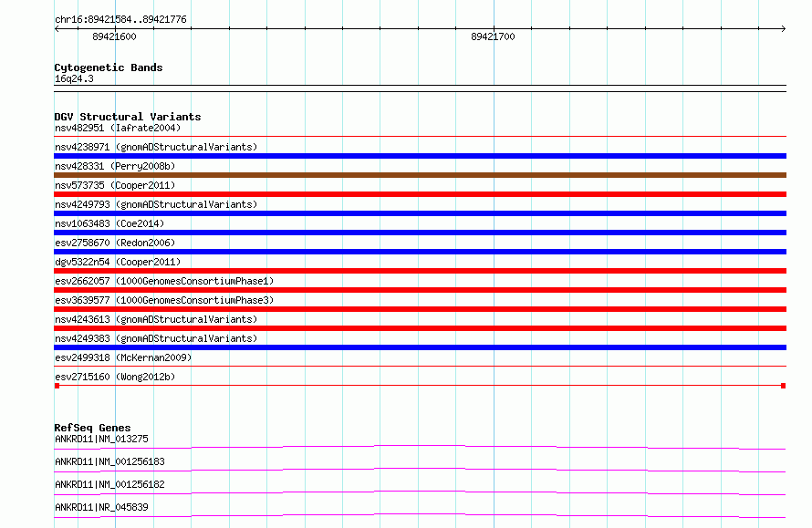Click variant label nsv4249793 (gnomADStructuralVariants)
Viewport: 812px width, 528px height.
pos(156,204)
